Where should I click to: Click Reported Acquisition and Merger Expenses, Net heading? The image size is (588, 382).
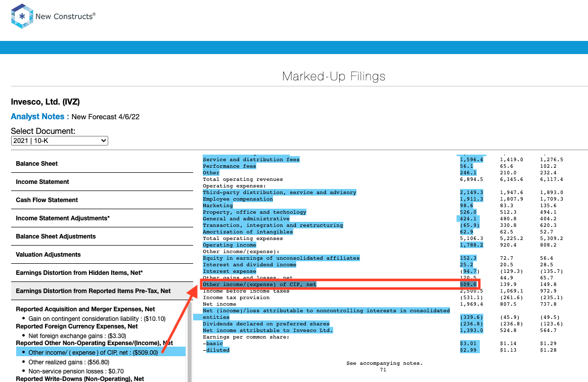click(85, 309)
